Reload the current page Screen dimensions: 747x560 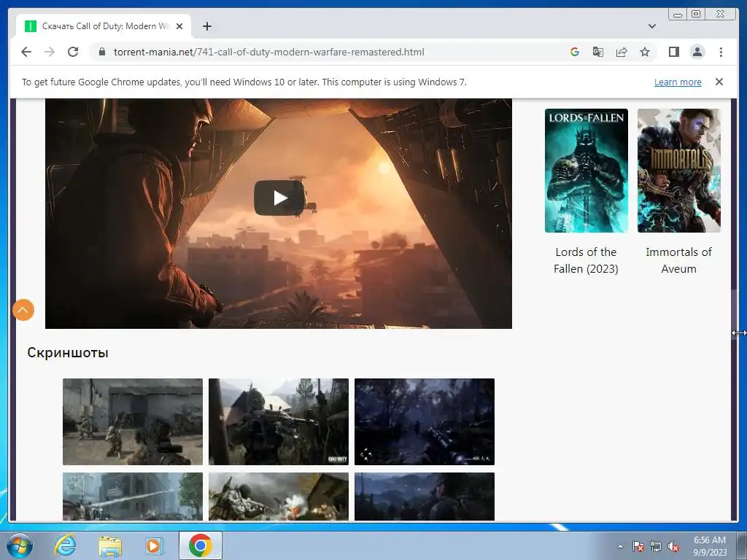point(73,52)
